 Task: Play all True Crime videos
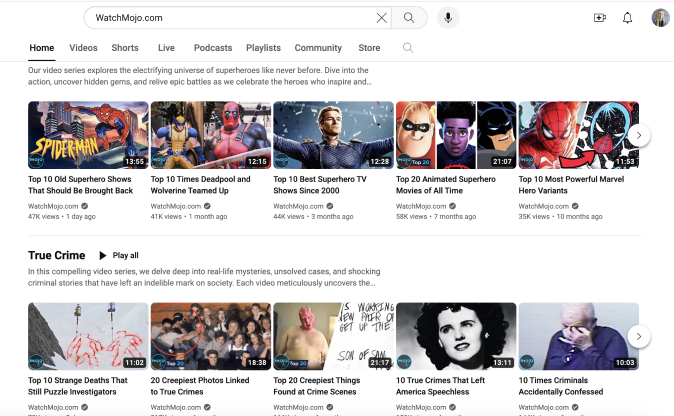click(119, 255)
